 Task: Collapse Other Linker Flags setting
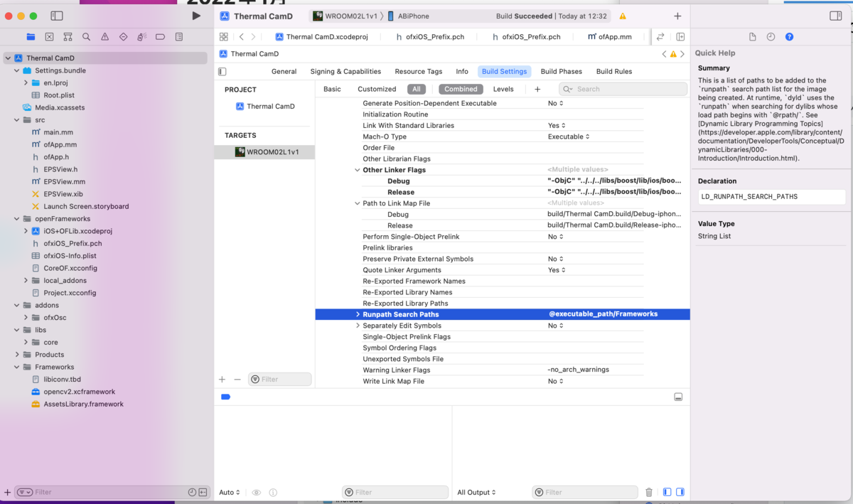pyautogui.click(x=358, y=170)
